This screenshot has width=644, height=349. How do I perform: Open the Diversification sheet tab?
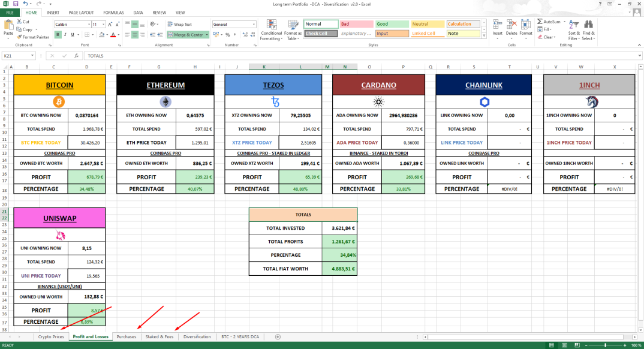(197, 336)
